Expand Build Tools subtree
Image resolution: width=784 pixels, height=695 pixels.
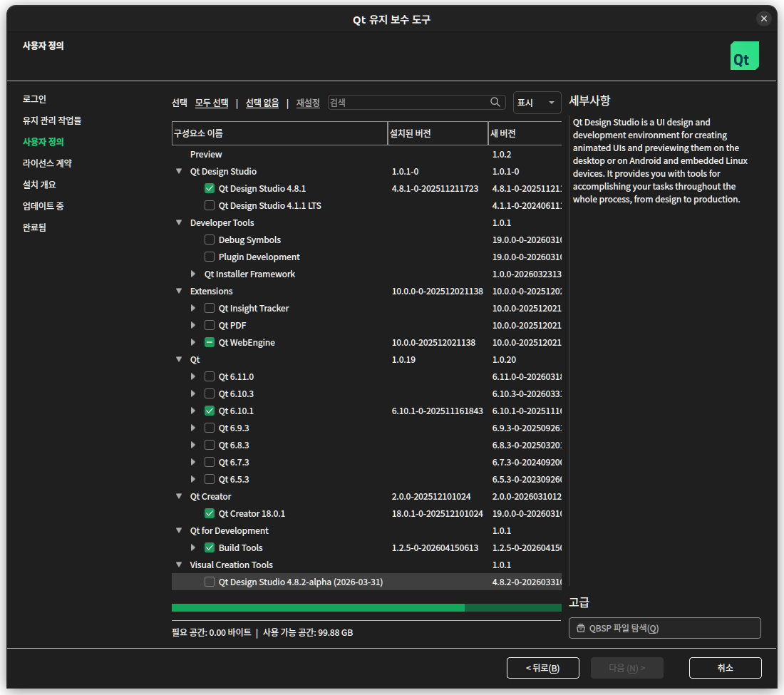click(x=193, y=547)
